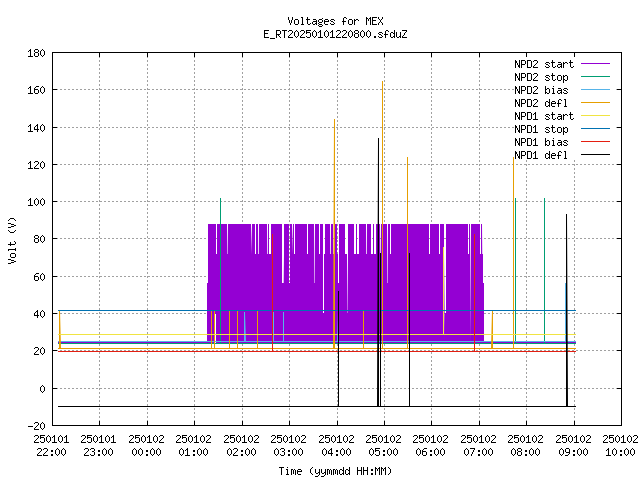
Task: Click the 'Volt (V)' y-axis label
Action: coord(12,240)
